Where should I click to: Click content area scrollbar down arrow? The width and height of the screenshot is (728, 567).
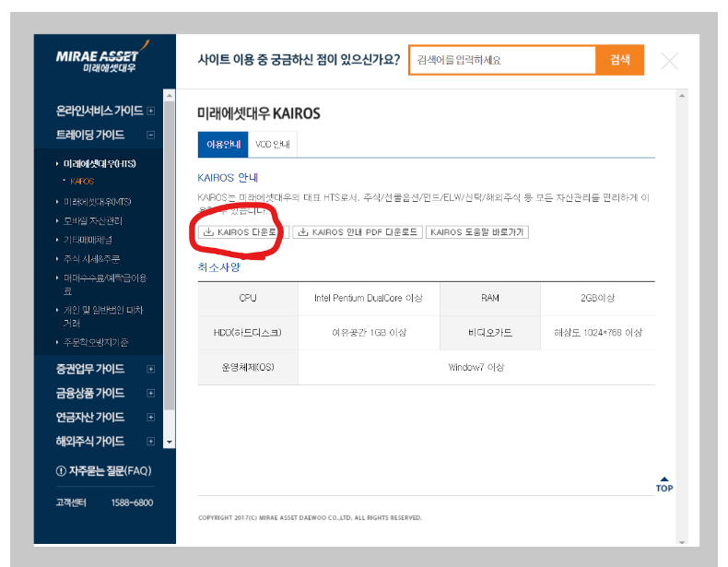[x=682, y=542]
